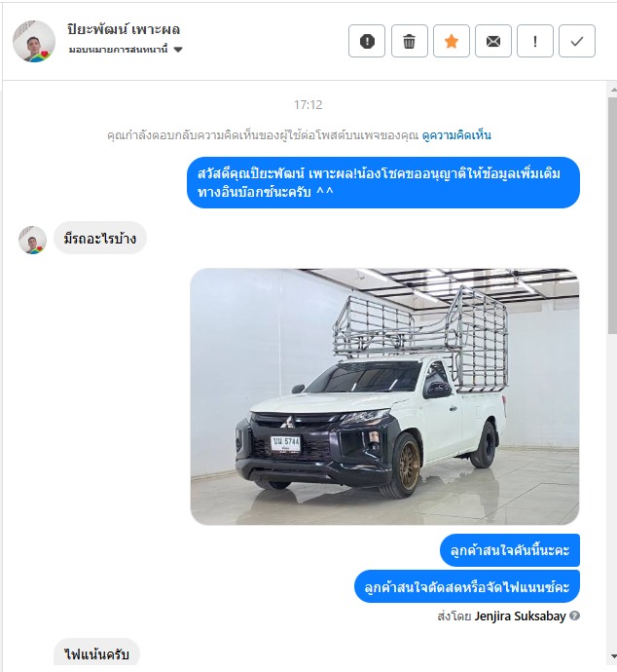Click the sender name Jenjira Suksabay
This screenshot has height=672, width=617.
(x=520, y=616)
